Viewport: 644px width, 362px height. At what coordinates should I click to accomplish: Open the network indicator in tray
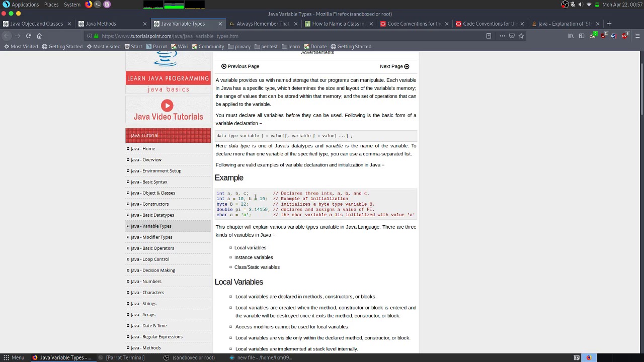pyautogui.click(x=589, y=5)
